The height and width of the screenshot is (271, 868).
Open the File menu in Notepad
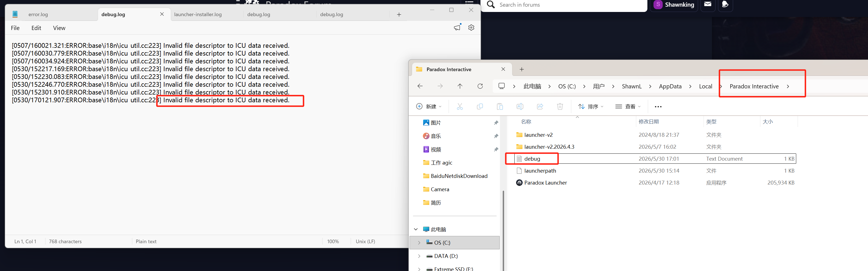(x=15, y=28)
